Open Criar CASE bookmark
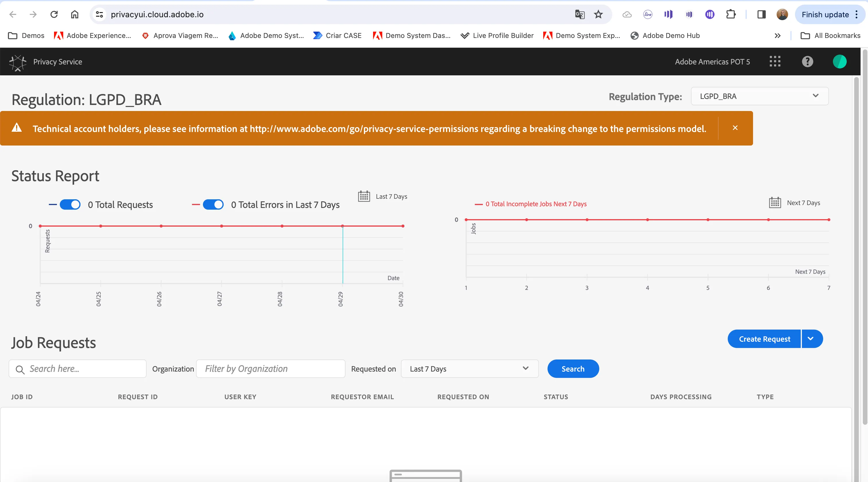Image resolution: width=868 pixels, height=482 pixels. tap(337, 35)
